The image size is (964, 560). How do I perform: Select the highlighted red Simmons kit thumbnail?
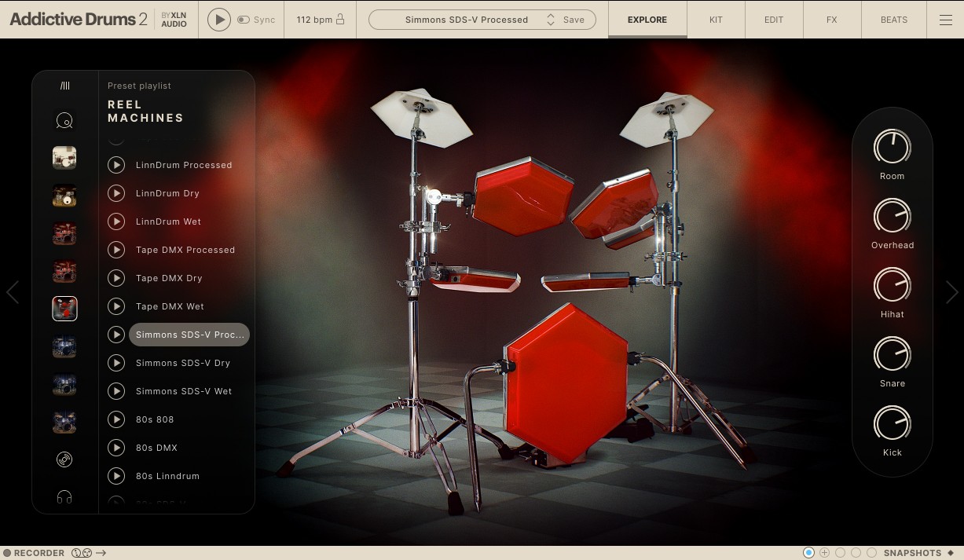64,309
